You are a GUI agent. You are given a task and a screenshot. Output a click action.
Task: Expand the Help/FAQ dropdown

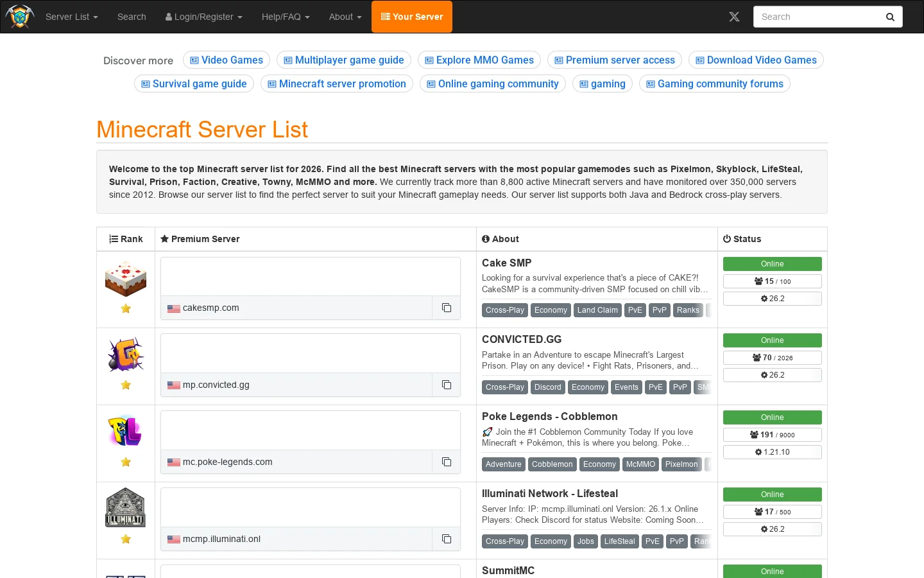286,17
